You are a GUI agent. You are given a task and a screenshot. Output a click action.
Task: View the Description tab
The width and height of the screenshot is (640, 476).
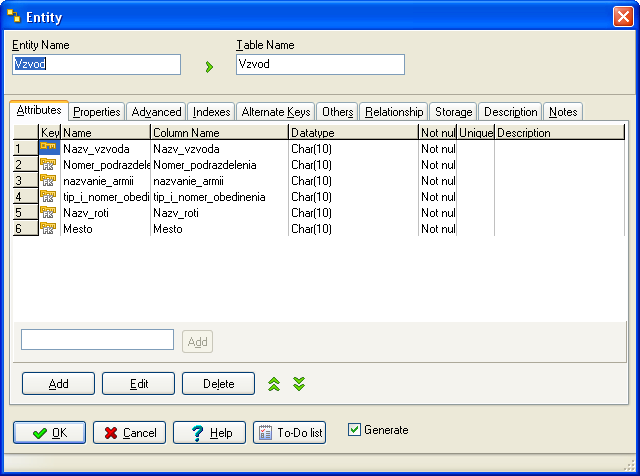click(510, 112)
